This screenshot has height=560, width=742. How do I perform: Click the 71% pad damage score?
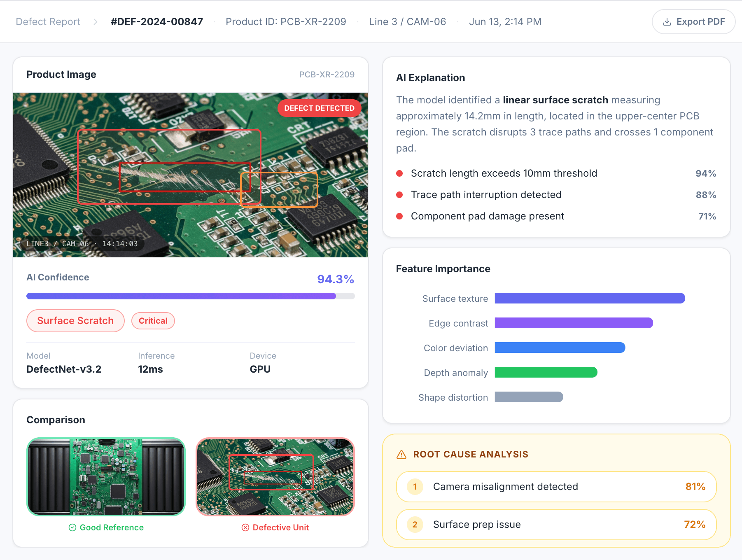coord(707,216)
